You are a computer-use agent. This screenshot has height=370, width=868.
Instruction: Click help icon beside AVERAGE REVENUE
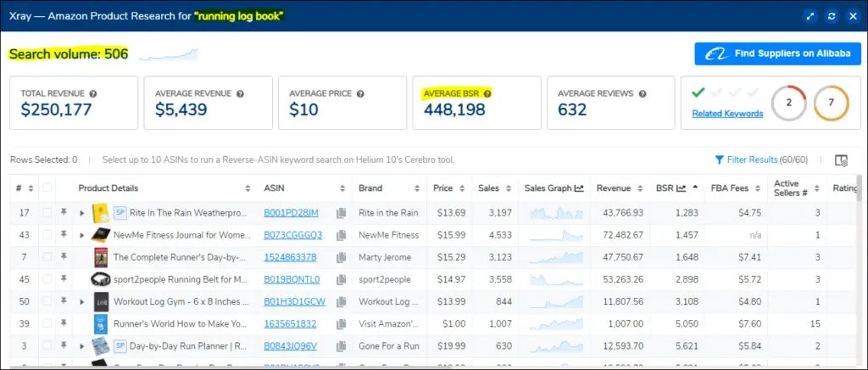[x=240, y=93]
